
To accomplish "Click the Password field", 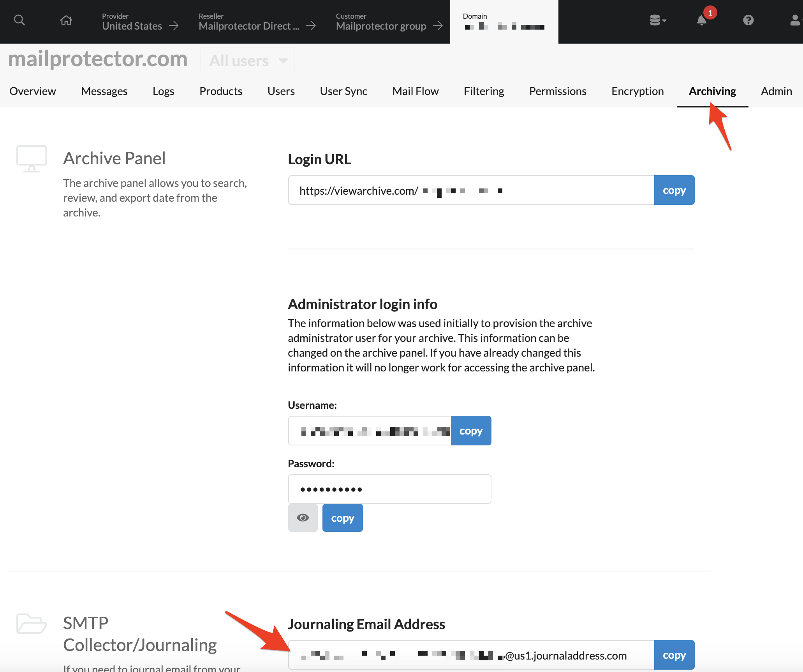I will [389, 489].
